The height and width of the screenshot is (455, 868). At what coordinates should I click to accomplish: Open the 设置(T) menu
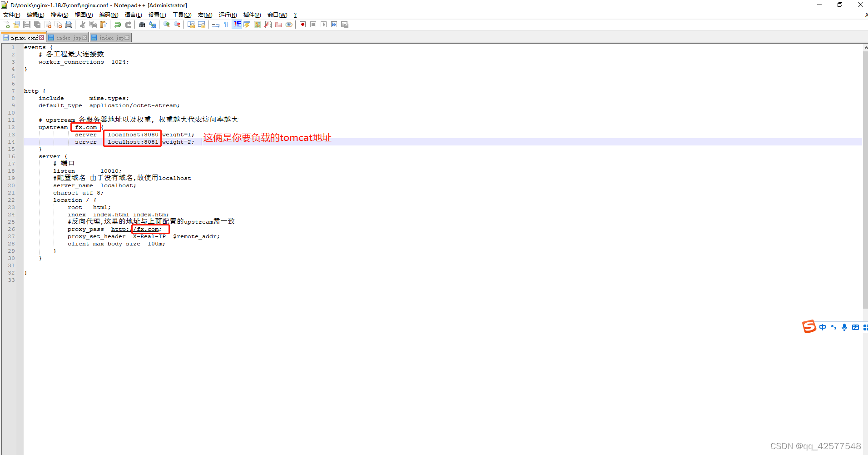click(x=157, y=15)
